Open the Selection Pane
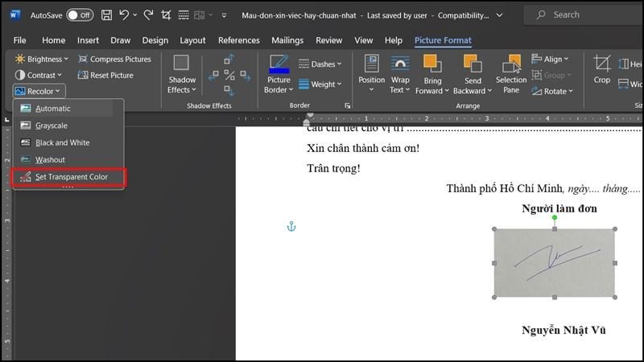This screenshot has width=644, height=362. tap(510, 73)
